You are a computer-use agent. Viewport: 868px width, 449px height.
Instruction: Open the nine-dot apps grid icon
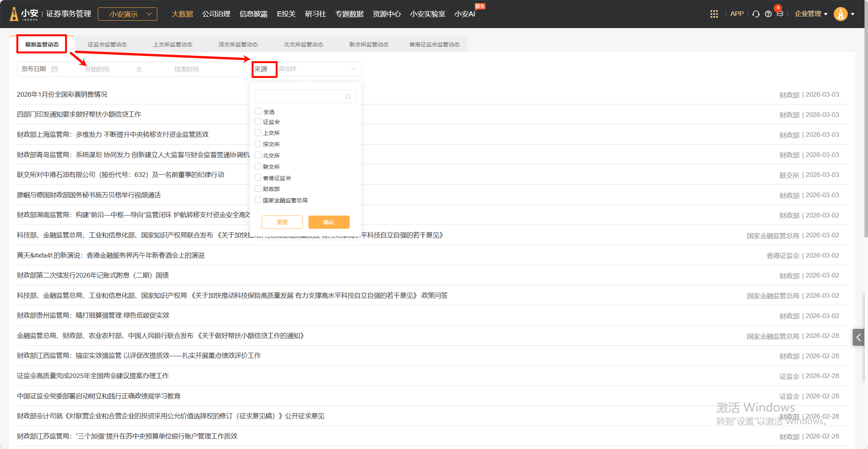(x=714, y=14)
